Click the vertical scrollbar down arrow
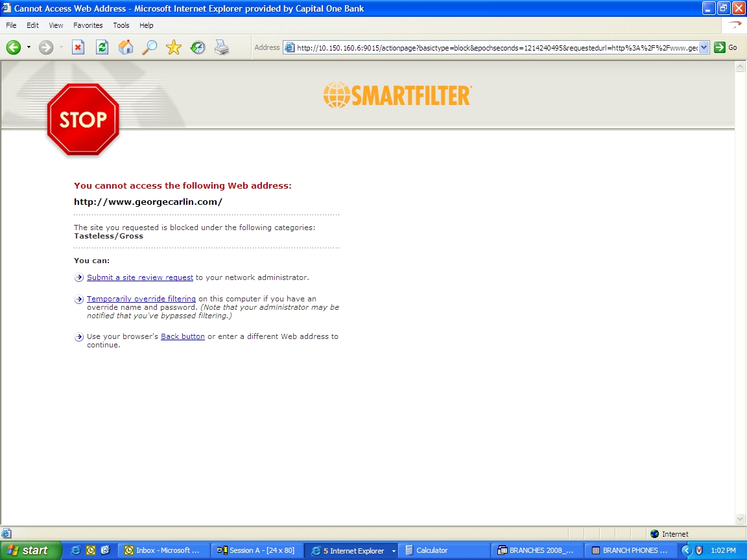The width and height of the screenshot is (747, 560). point(740,519)
